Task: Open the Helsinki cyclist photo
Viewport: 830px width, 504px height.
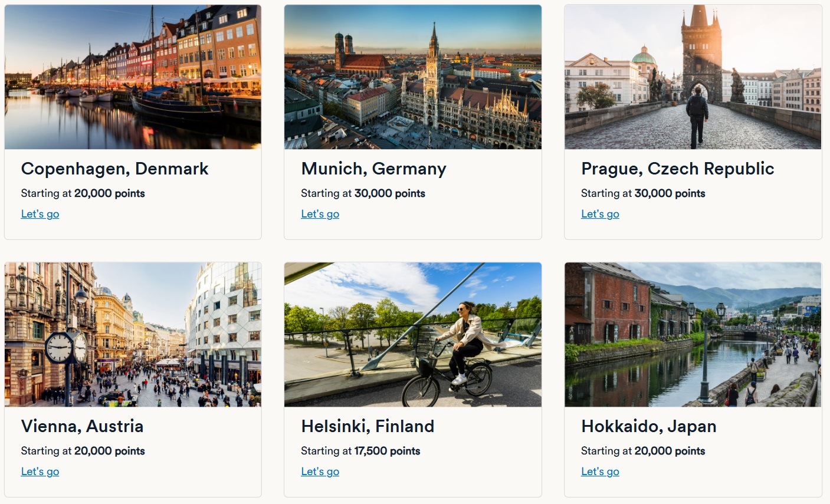Action: [413, 334]
